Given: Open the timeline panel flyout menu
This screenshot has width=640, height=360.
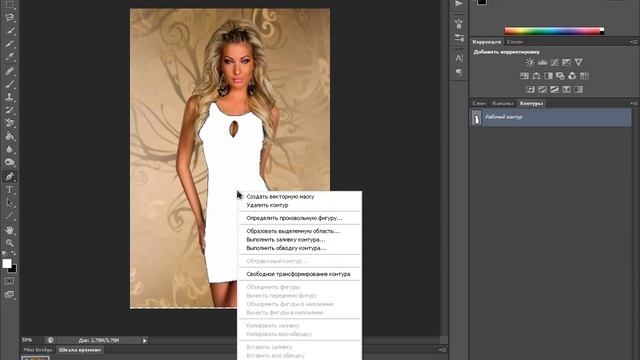Looking at the screenshot, I should coord(442,350).
